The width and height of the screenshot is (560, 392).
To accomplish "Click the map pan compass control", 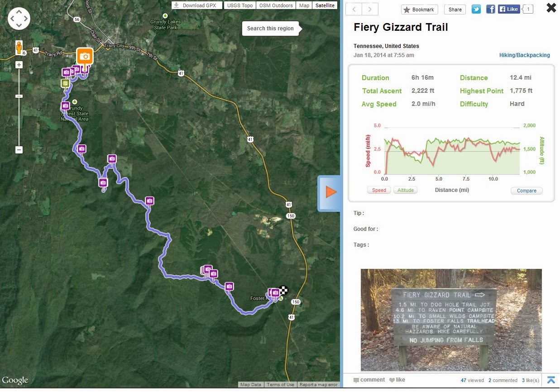I will tap(19, 19).
